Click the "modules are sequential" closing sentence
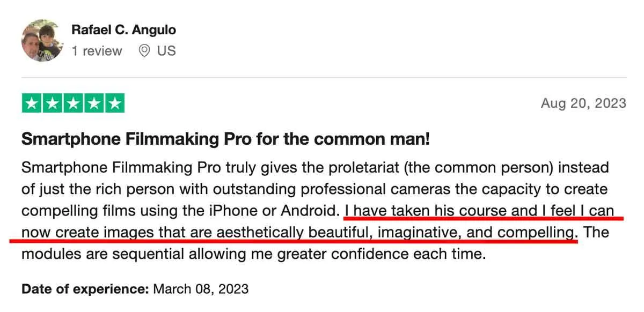 [x=253, y=255]
